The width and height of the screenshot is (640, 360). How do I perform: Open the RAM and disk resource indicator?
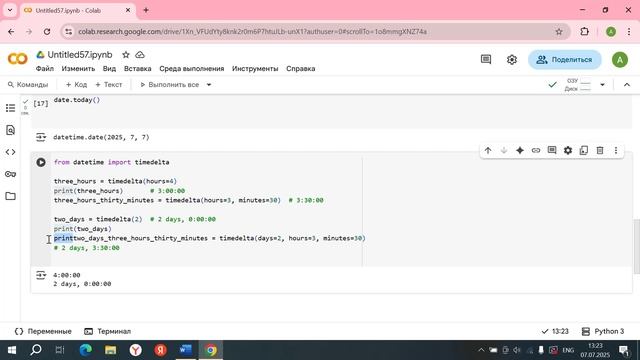pos(578,85)
